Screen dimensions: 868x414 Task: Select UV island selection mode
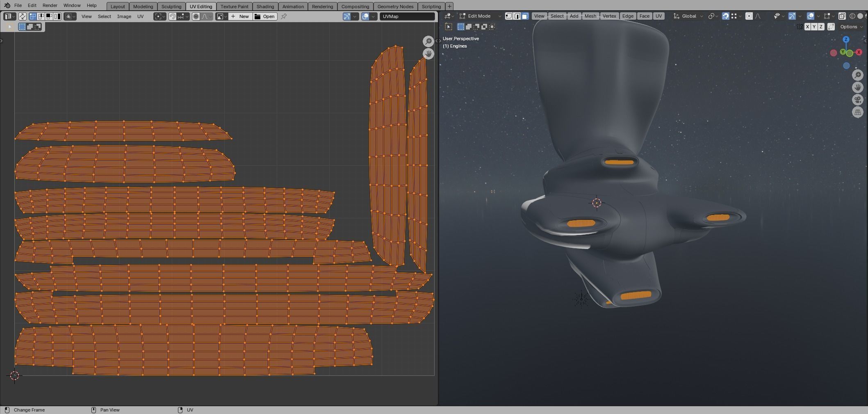(x=57, y=16)
